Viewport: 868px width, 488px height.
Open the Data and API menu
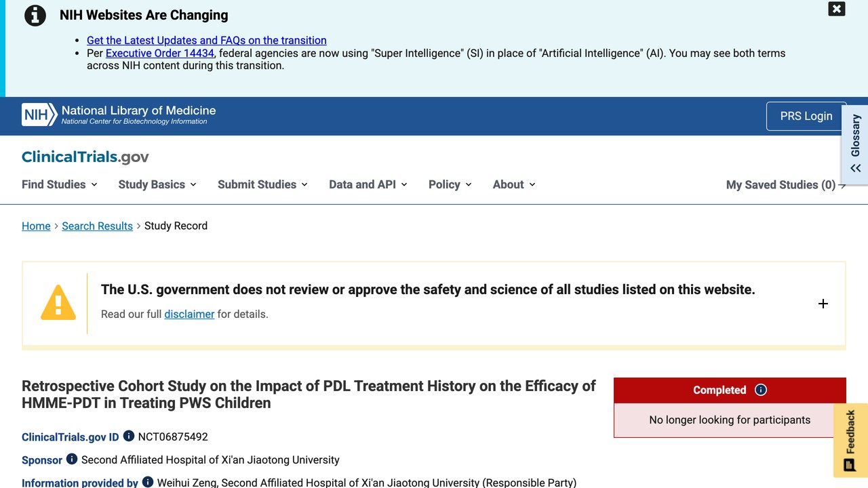[x=368, y=184]
